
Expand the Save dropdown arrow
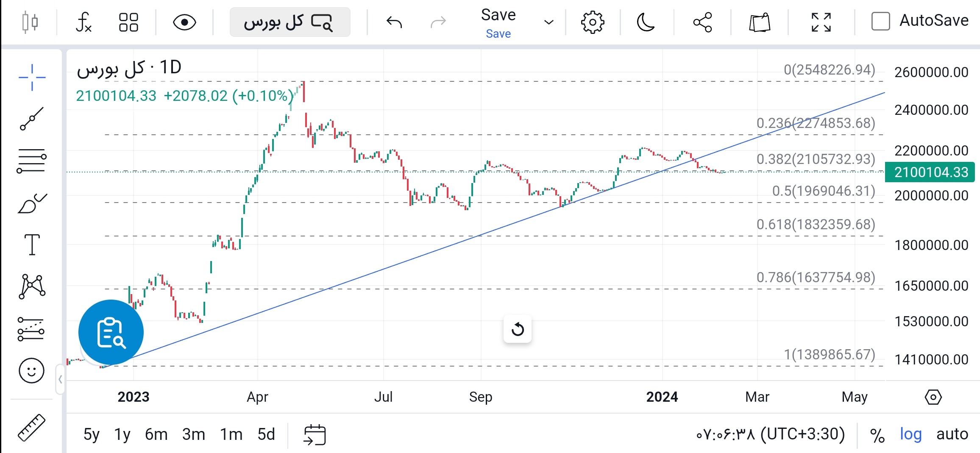[548, 22]
